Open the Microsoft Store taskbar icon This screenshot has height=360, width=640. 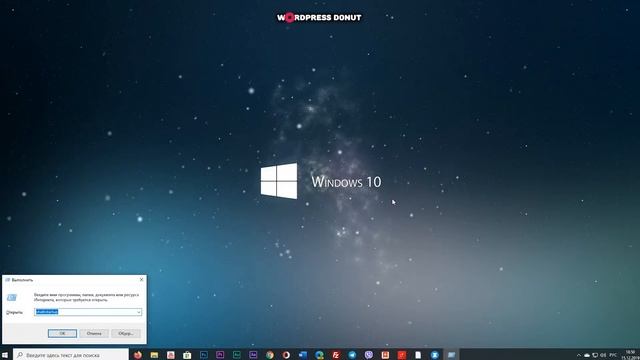tap(187, 355)
